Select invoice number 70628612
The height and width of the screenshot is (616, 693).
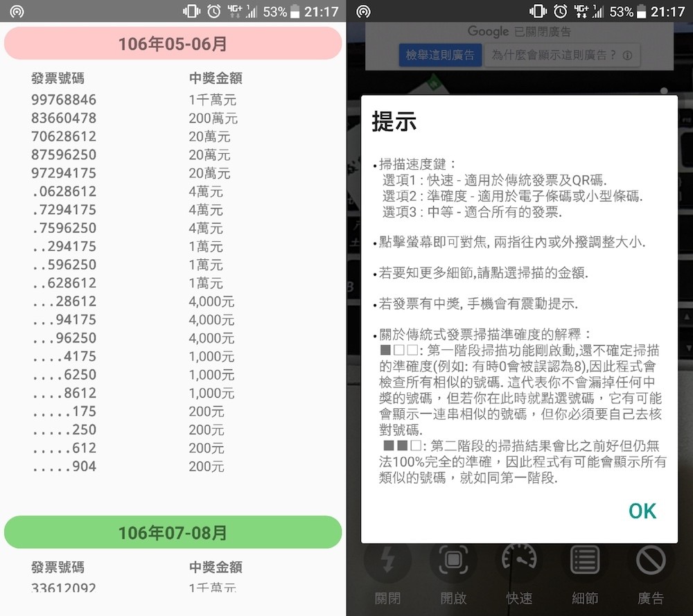64,137
